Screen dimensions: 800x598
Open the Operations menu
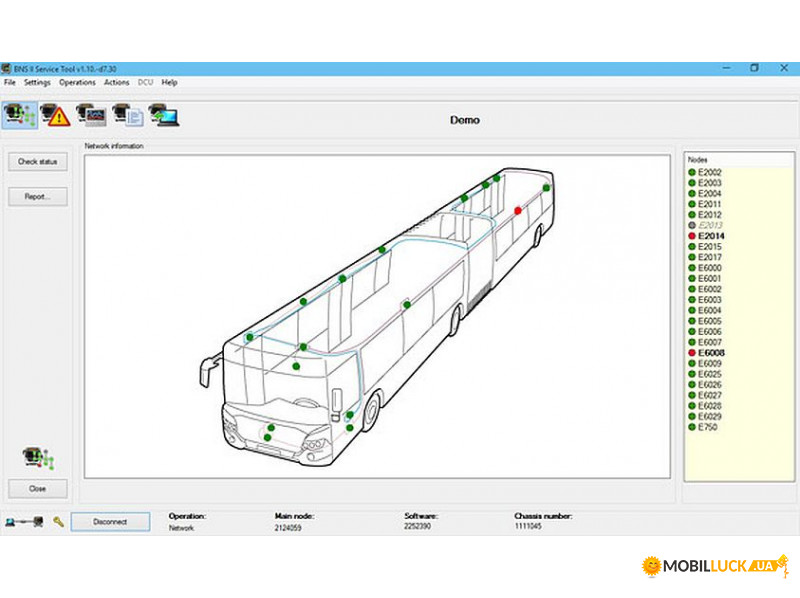(77, 82)
